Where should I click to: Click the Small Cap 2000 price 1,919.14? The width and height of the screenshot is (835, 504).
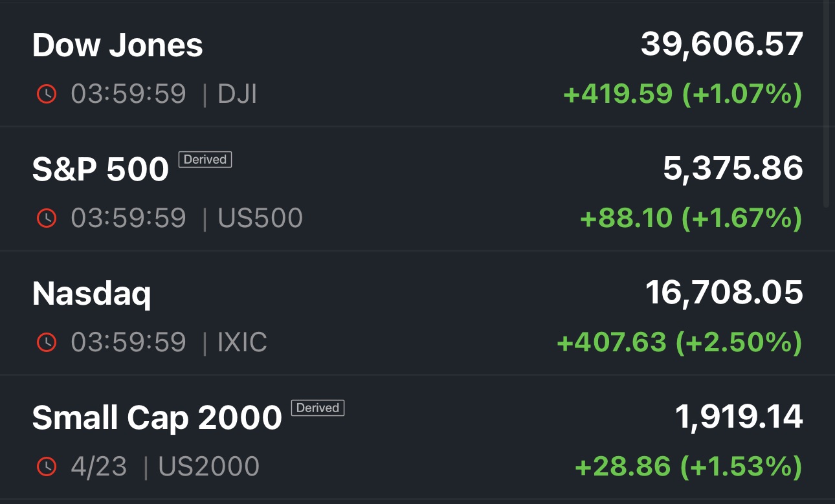pos(739,417)
